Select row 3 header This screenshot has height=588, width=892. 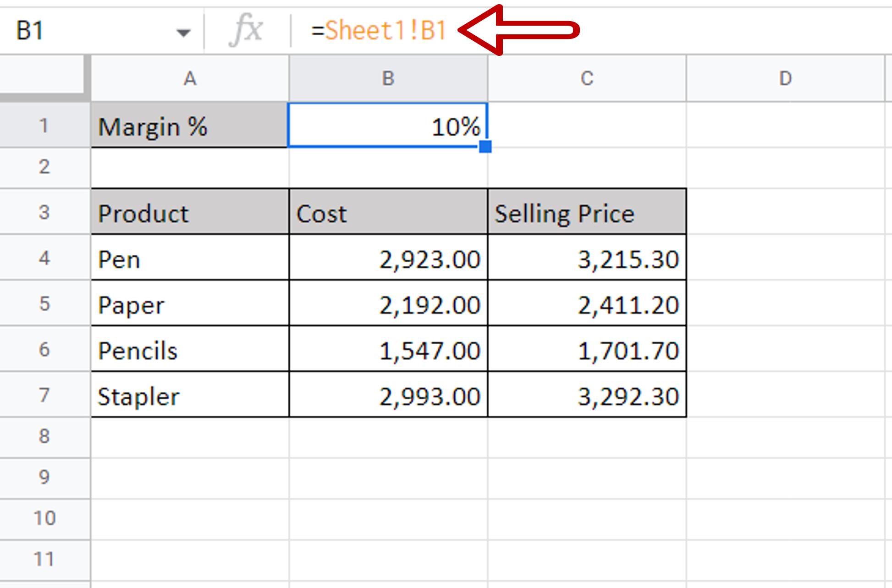[x=44, y=211]
